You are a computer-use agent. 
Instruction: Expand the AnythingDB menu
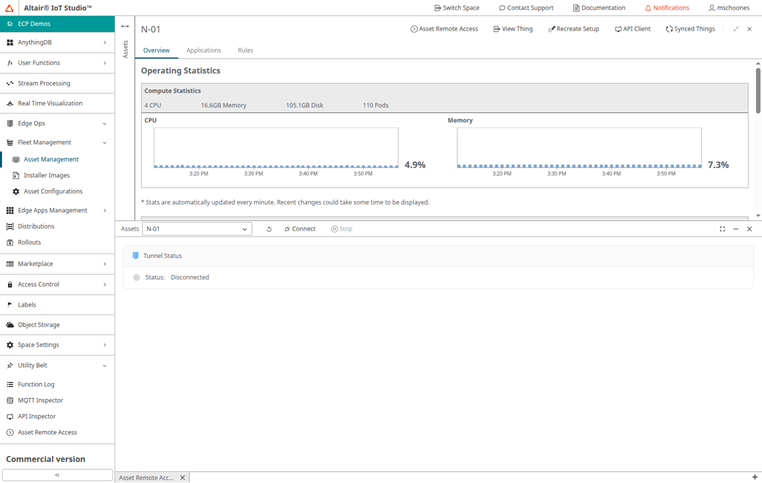[104, 43]
